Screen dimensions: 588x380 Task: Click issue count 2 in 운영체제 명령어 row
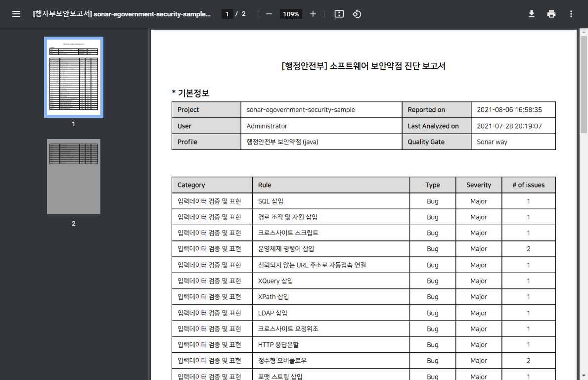pos(528,249)
